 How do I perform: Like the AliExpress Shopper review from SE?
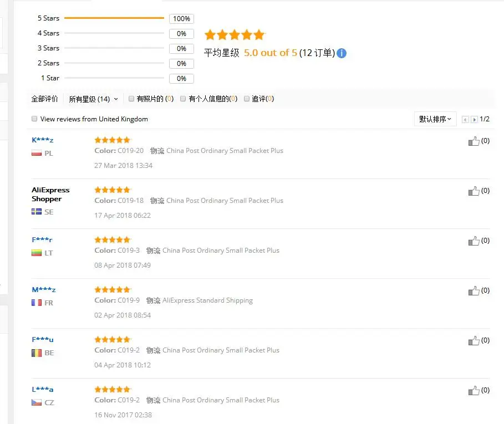[474, 191]
